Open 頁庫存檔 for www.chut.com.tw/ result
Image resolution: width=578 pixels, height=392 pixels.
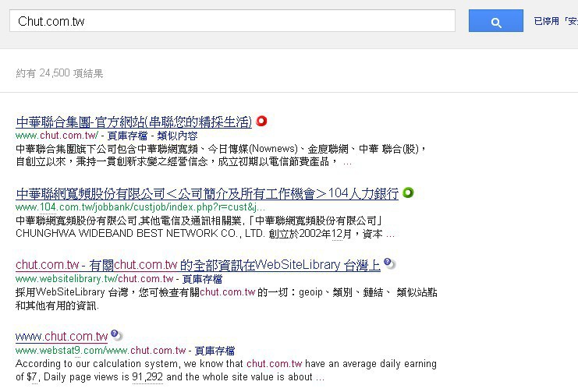click(127, 136)
